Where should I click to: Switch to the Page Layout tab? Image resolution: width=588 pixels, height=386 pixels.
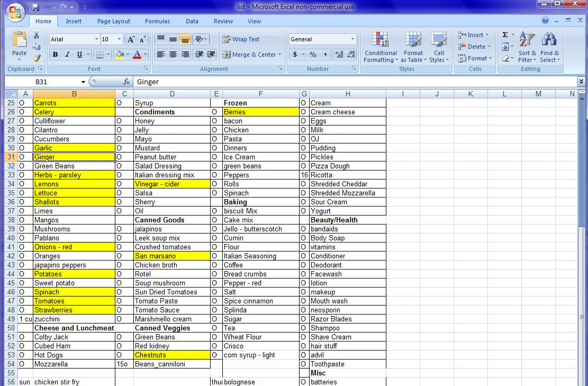[x=113, y=21]
